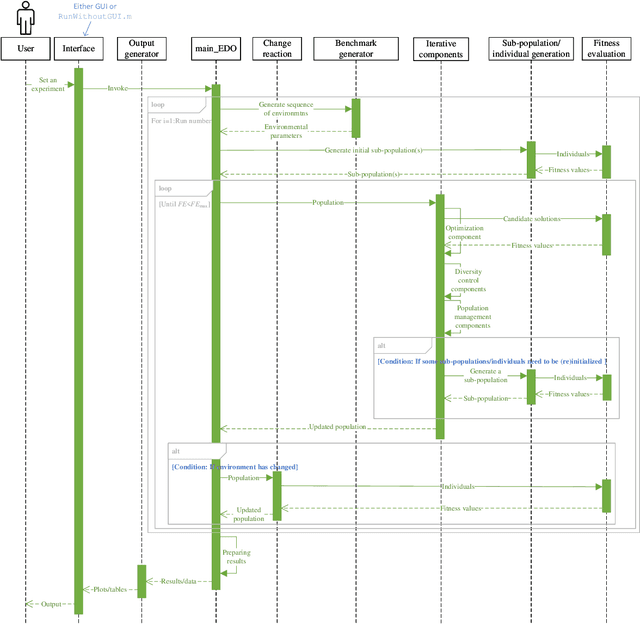Click 'Generate sequence of environments' message label

click(286, 109)
